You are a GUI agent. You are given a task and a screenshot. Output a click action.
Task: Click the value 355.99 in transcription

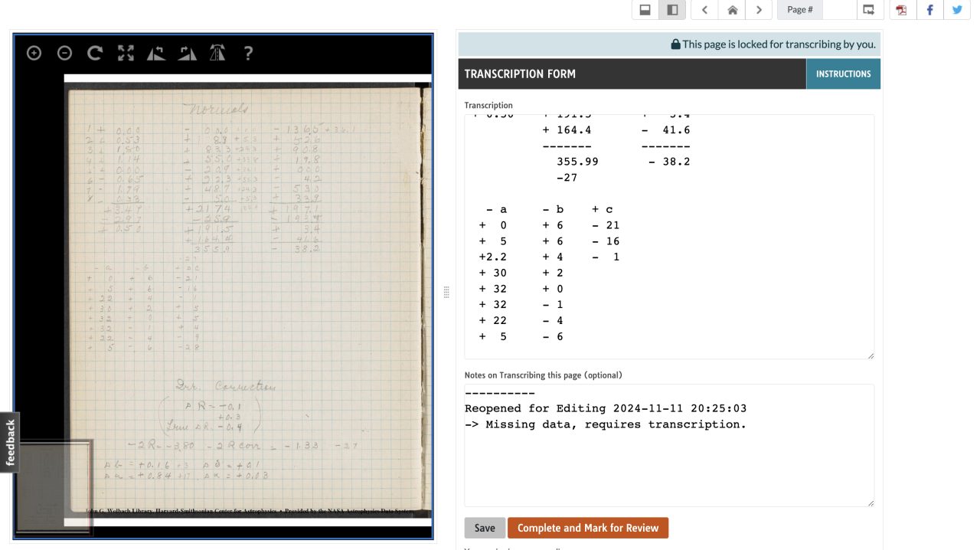(578, 162)
